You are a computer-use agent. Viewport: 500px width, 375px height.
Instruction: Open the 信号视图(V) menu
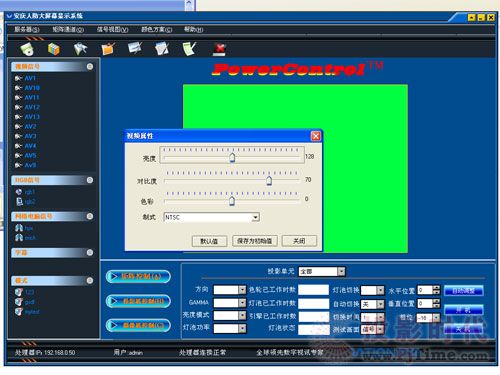coord(112,29)
